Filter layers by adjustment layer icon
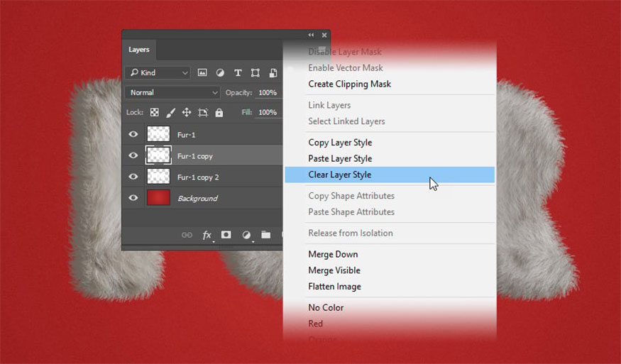Screen dimensions: 621x364 pyautogui.click(x=220, y=72)
